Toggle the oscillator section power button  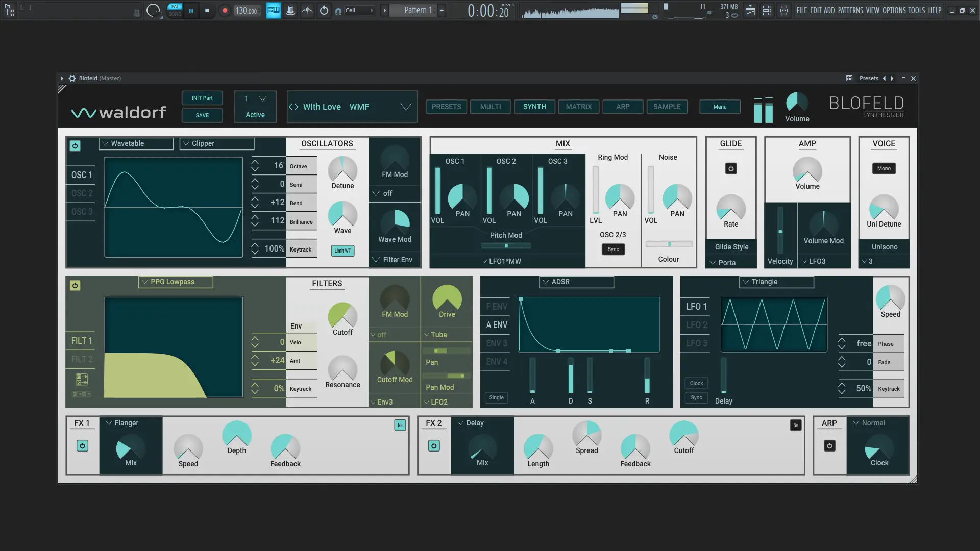(x=75, y=146)
